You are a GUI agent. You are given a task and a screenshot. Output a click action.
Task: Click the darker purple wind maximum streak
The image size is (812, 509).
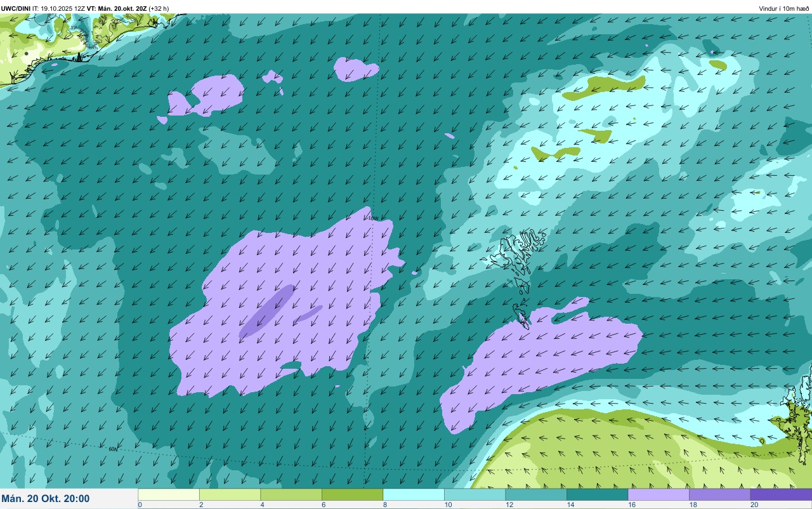[267, 310]
